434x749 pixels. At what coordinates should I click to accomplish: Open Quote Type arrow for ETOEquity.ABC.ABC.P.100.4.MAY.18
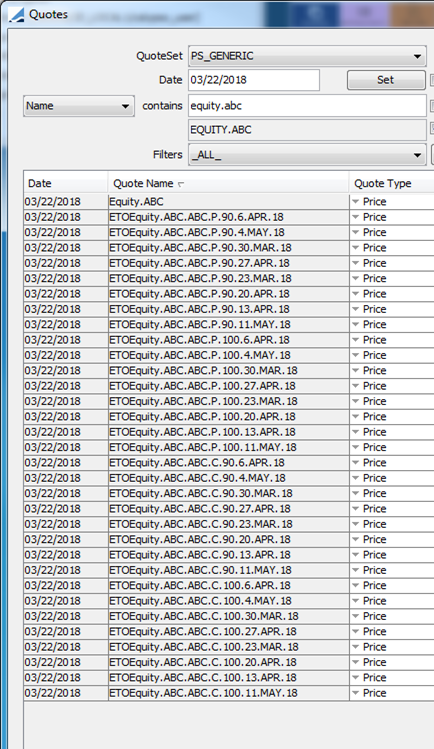(x=355, y=355)
